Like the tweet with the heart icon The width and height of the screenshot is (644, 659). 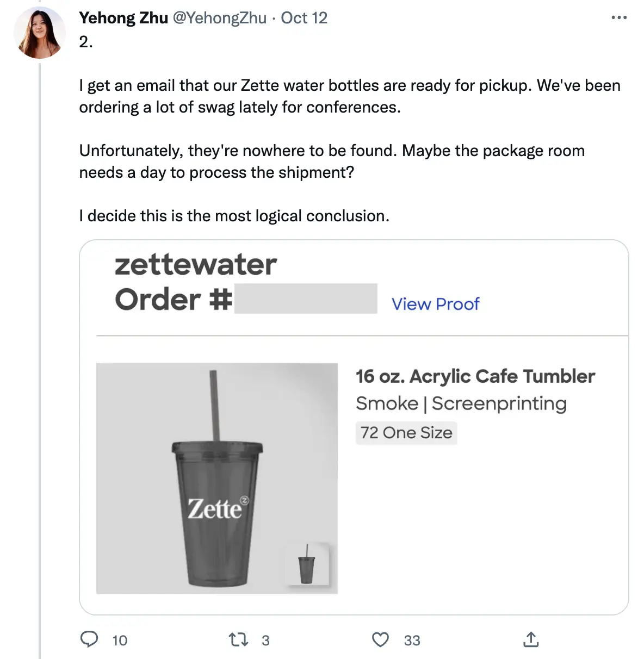click(x=380, y=640)
